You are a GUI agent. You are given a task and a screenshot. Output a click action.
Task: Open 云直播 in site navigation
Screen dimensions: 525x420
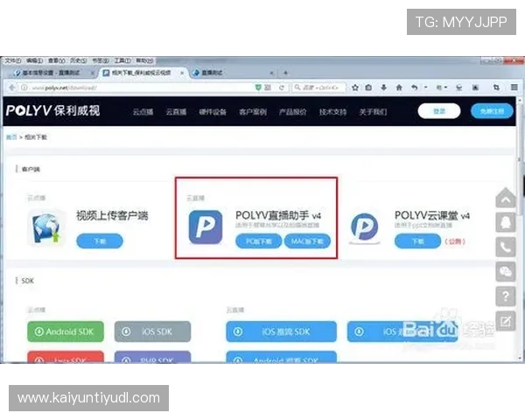[x=176, y=111]
